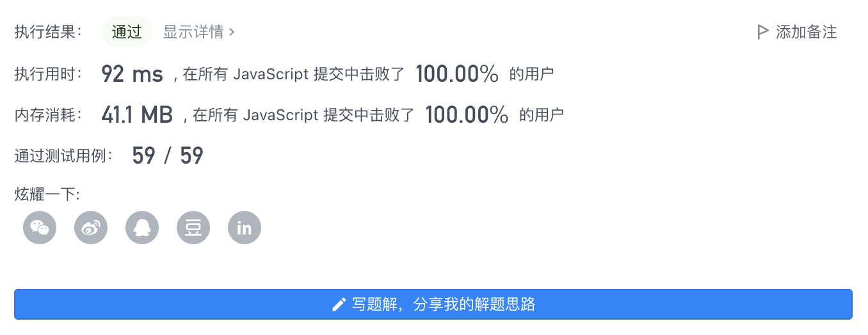Expand details via chevron after 显示详情
This screenshot has height=335, width=868.
click(232, 32)
